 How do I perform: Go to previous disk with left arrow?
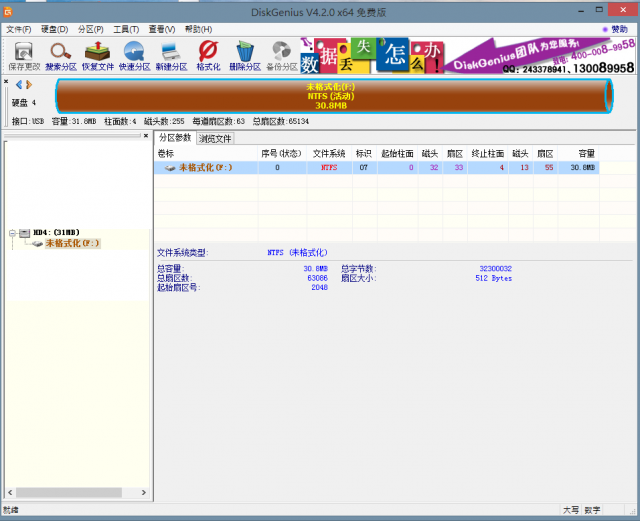coord(19,85)
